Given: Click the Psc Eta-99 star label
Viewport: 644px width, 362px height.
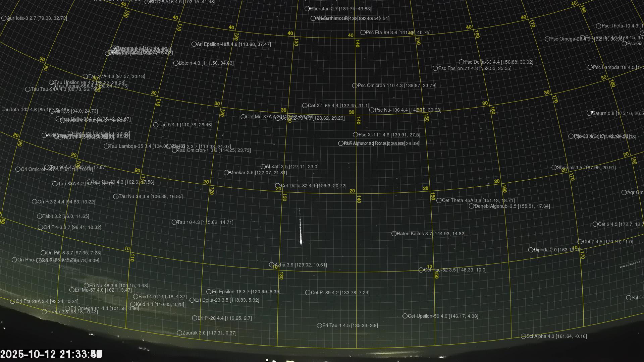Looking at the screenshot, I should pos(398,33).
